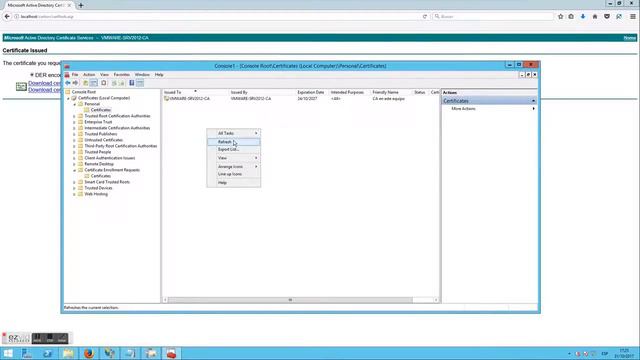Screen dimensions: 640x360
Task: Select the Client Authentication Issuers tree folder
Action: (x=109, y=158)
